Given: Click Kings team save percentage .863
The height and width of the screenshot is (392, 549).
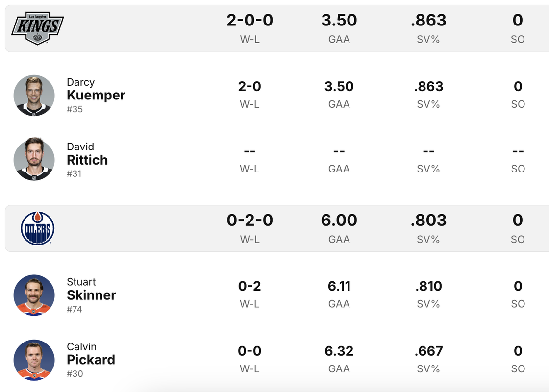Looking at the screenshot, I should [x=428, y=20].
